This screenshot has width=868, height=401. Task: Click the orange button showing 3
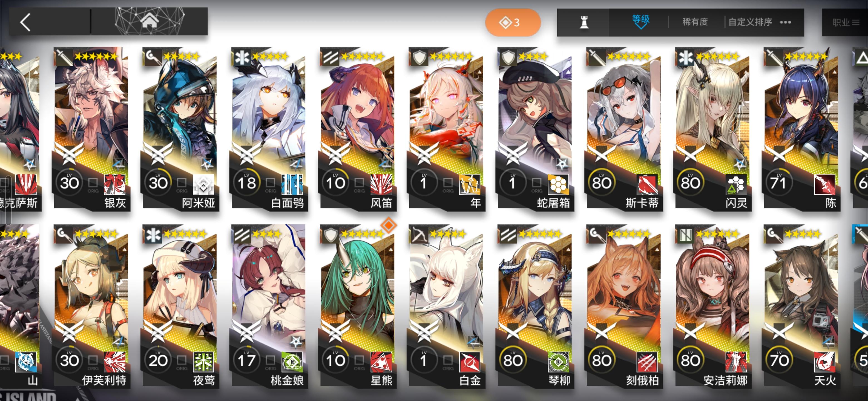pyautogui.click(x=513, y=22)
